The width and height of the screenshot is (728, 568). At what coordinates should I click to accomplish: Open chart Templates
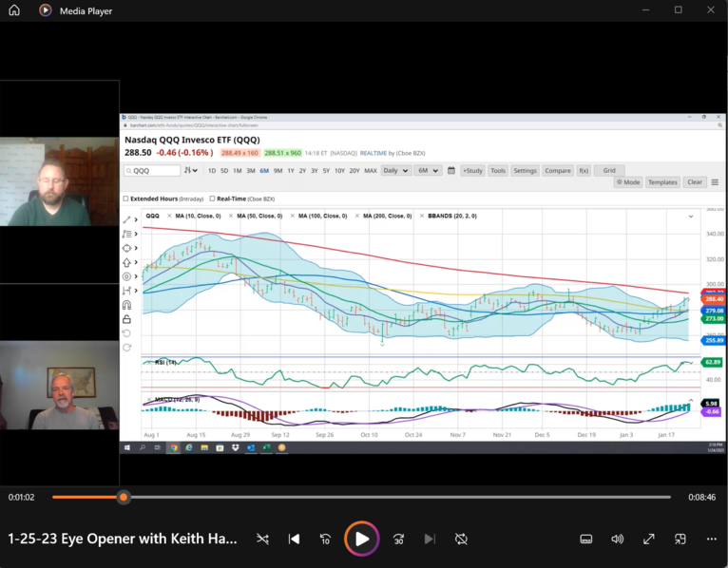pos(662,182)
